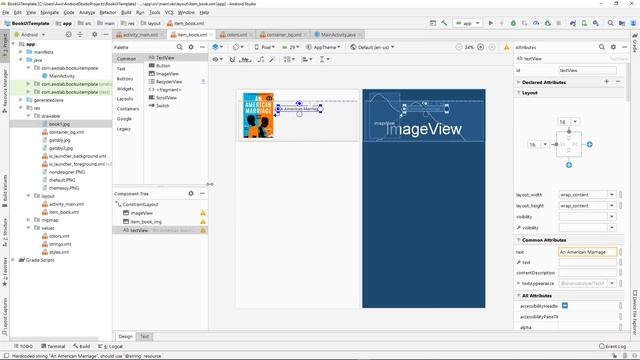This screenshot has width=640, height=360.
Task: Collapse the drawable folder
Action: (x=29, y=116)
